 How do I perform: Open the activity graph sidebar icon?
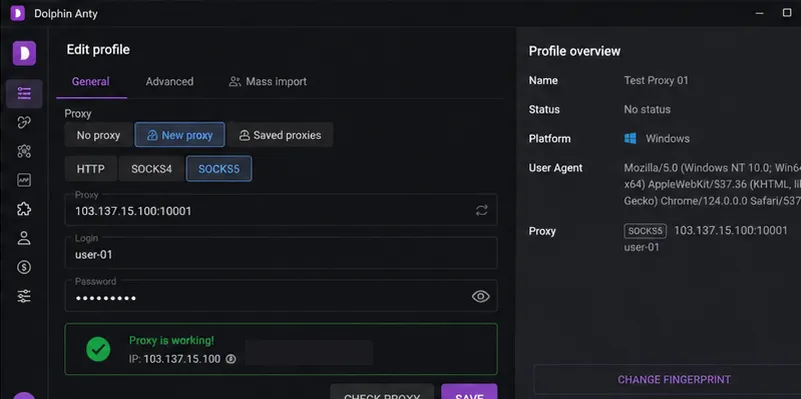24,180
